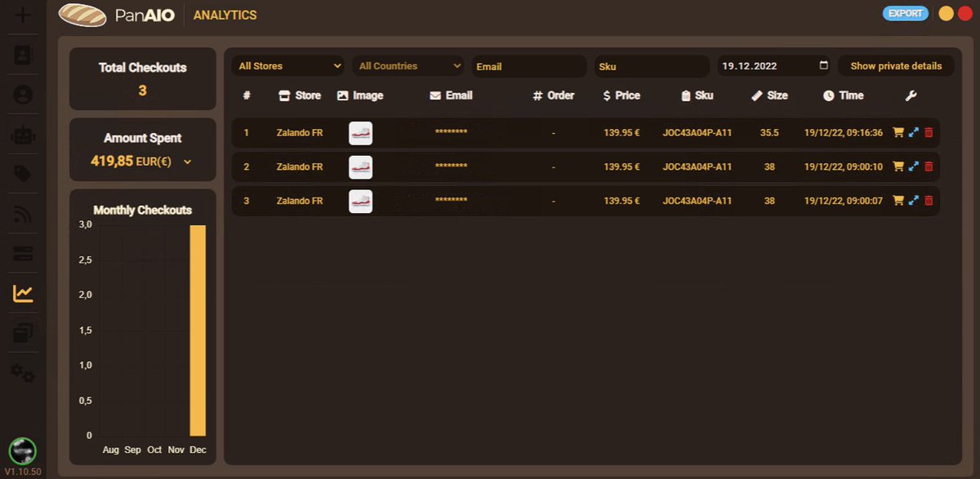Screen dimensions: 980x479
Task: Expand the EUR currency selector chevron
Action: pos(188,162)
